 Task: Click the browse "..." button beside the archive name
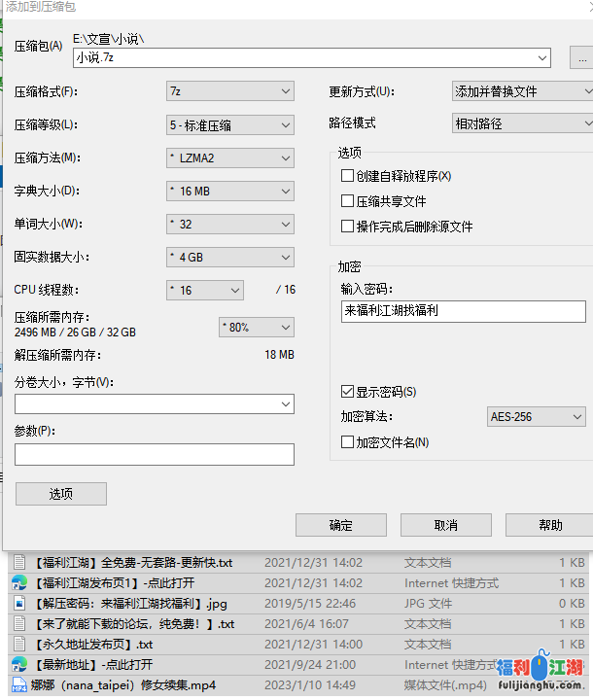578,58
